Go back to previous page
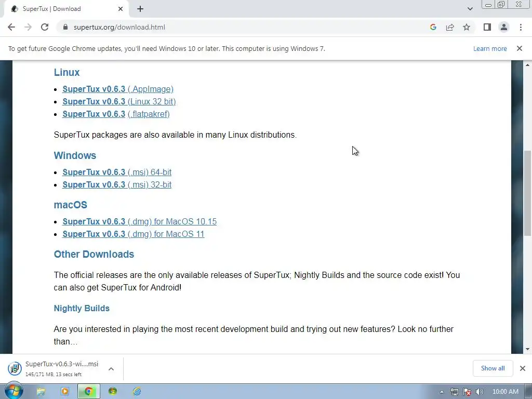The width and height of the screenshot is (532, 399). coord(11,27)
